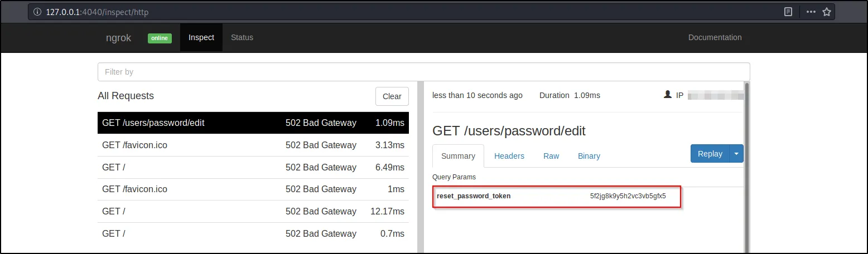Select the GET /favicon.ico request taking 3.13ms
The height and width of the screenshot is (254, 868).
point(253,145)
